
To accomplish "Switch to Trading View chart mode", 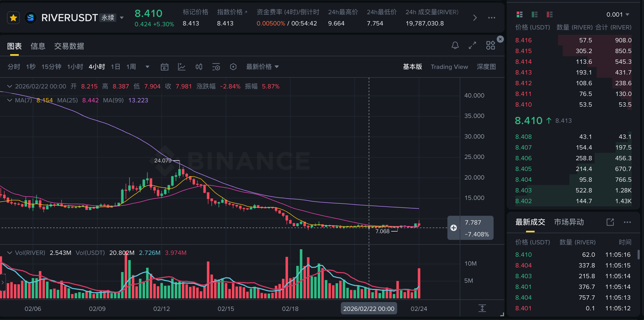I will click(449, 67).
